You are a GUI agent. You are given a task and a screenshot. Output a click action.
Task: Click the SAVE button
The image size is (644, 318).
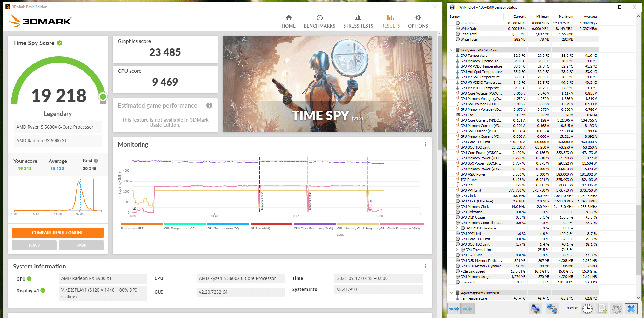click(x=81, y=245)
